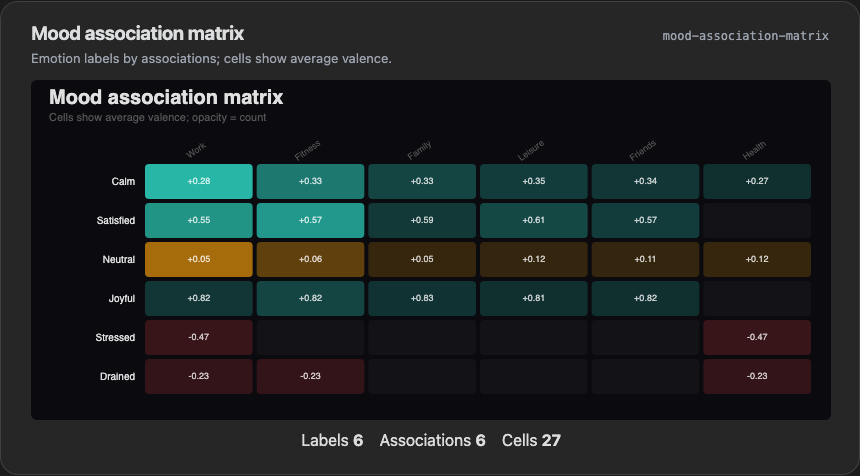Click the empty Drained / Family cell

(x=422, y=376)
